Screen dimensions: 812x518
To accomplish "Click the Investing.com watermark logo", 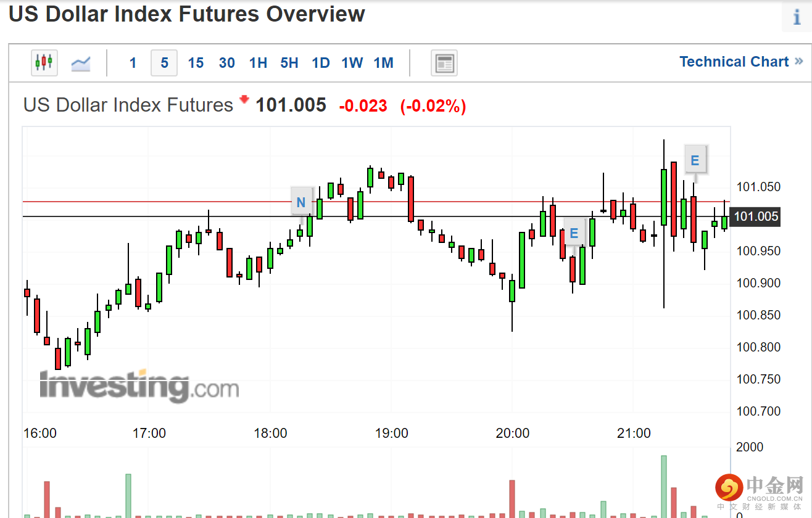I will 139,386.
